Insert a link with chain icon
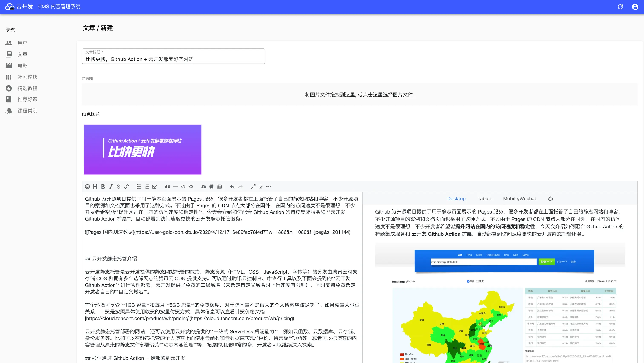 pyautogui.click(x=126, y=187)
